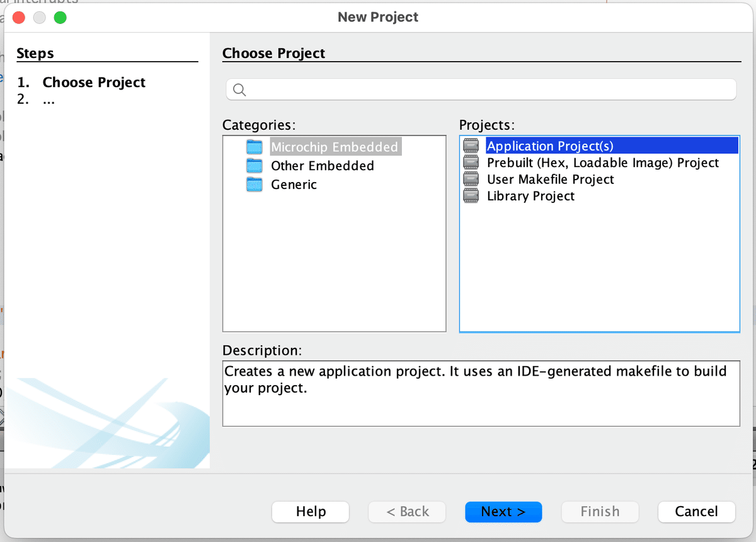756x542 pixels.
Task: Open Help for this wizard
Action: tap(311, 512)
